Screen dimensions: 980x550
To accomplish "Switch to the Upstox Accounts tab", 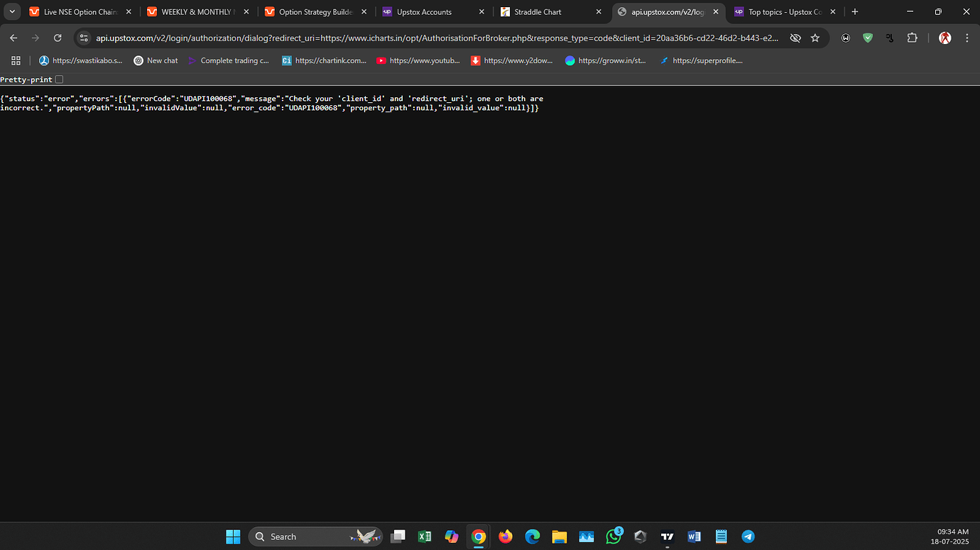I will tap(424, 11).
